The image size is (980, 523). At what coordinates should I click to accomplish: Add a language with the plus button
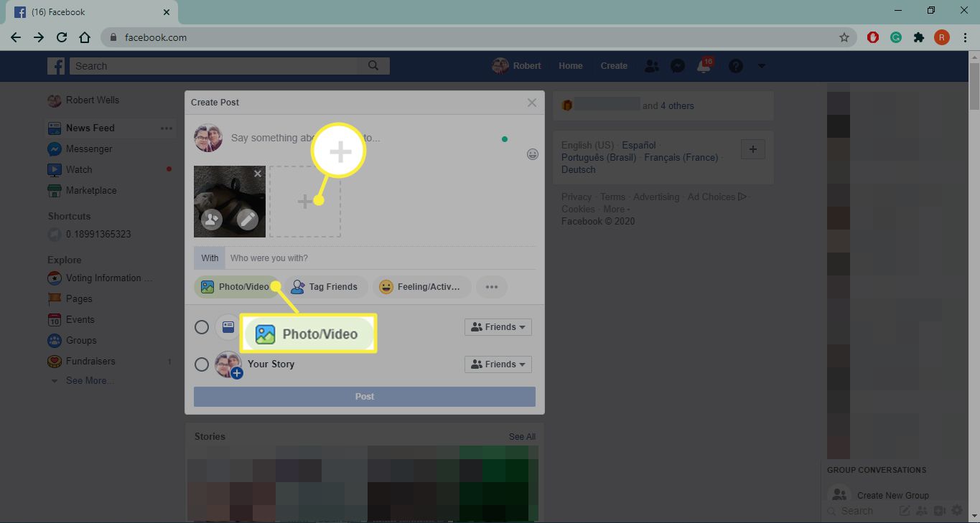point(752,149)
